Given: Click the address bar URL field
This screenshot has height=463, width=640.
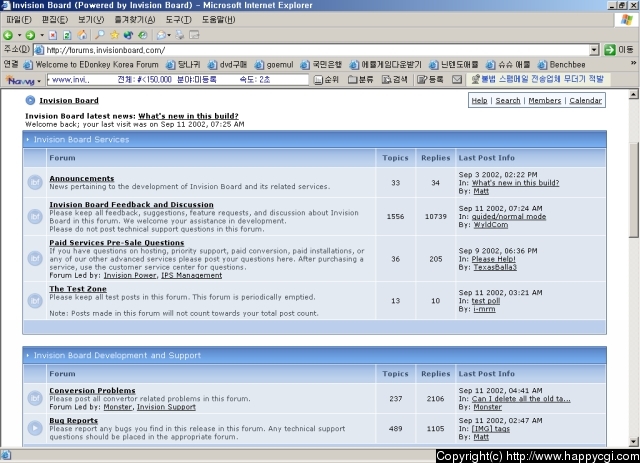Looking at the screenshot, I should [x=312, y=50].
